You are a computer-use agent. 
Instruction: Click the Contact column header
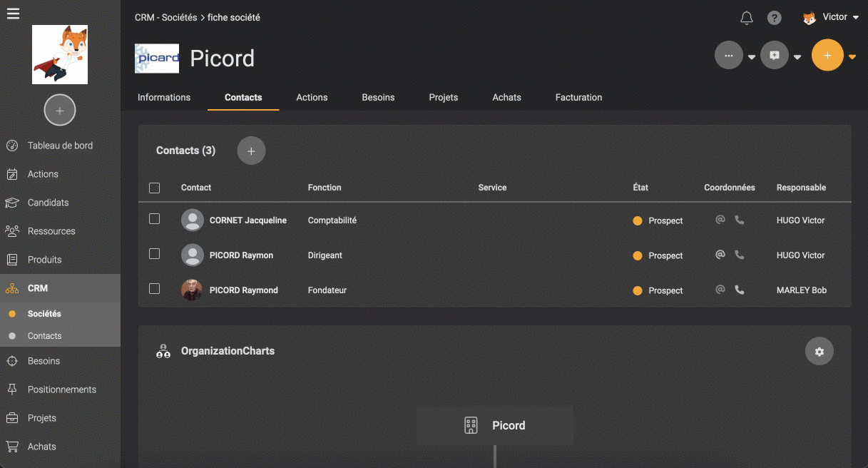tap(196, 188)
